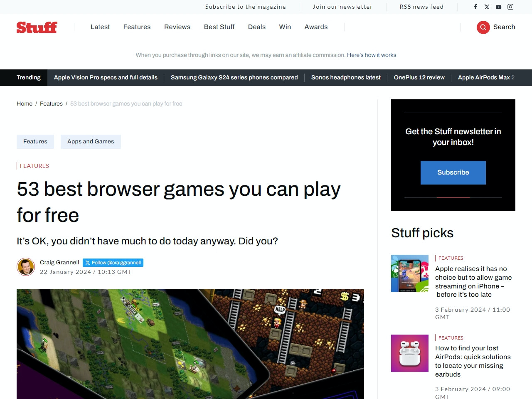
Task: Click FEATURES label above AirPods article
Action: click(x=451, y=338)
